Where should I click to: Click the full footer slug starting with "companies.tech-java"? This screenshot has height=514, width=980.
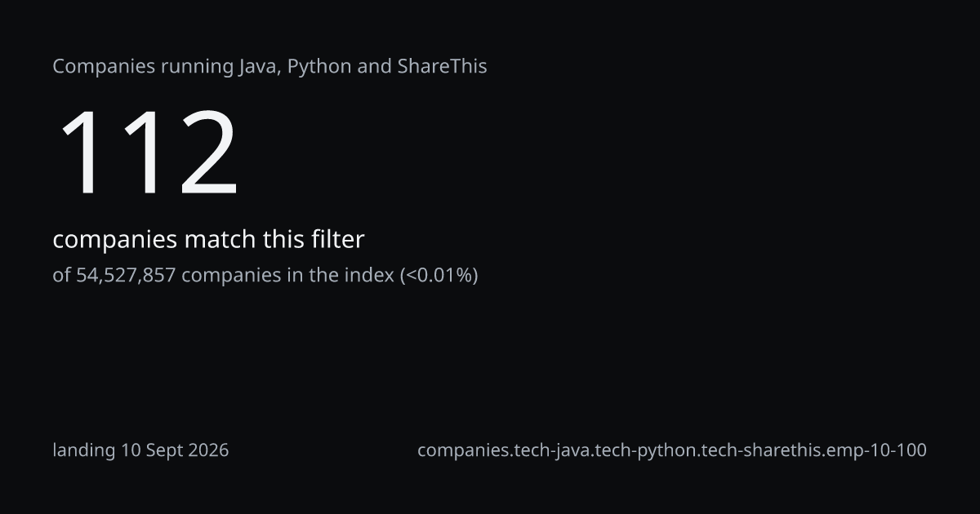(x=672, y=450)
